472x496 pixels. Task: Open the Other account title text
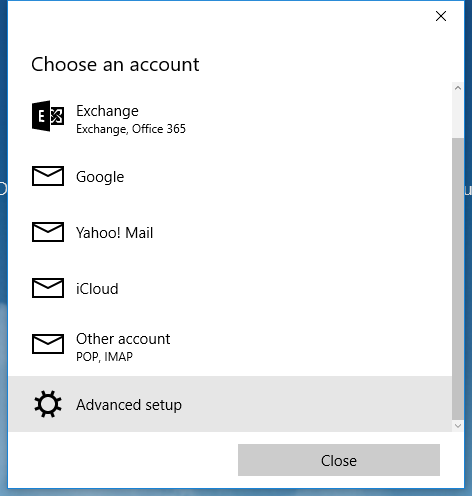tap(123, 339)
